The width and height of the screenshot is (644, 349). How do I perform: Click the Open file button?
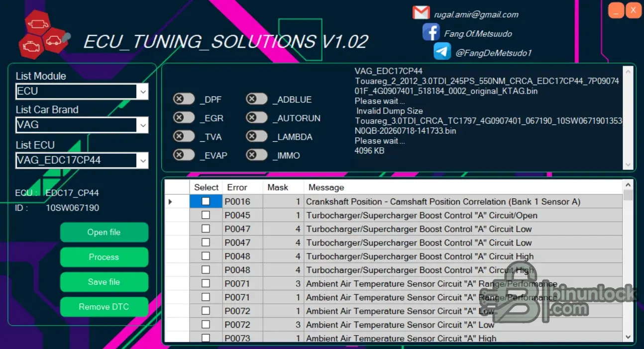pos(104,232)
